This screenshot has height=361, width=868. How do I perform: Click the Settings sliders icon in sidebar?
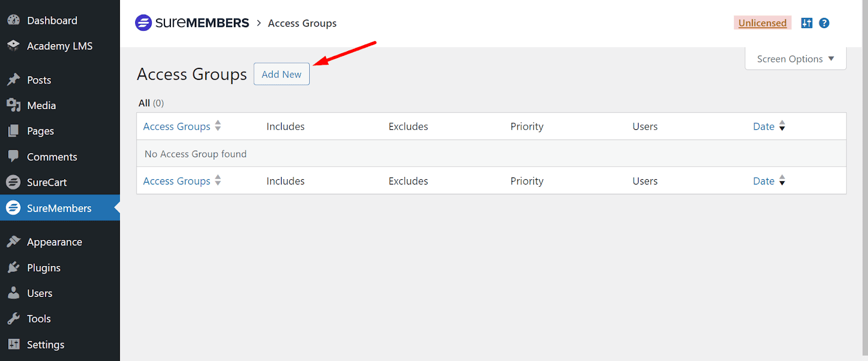14,344
